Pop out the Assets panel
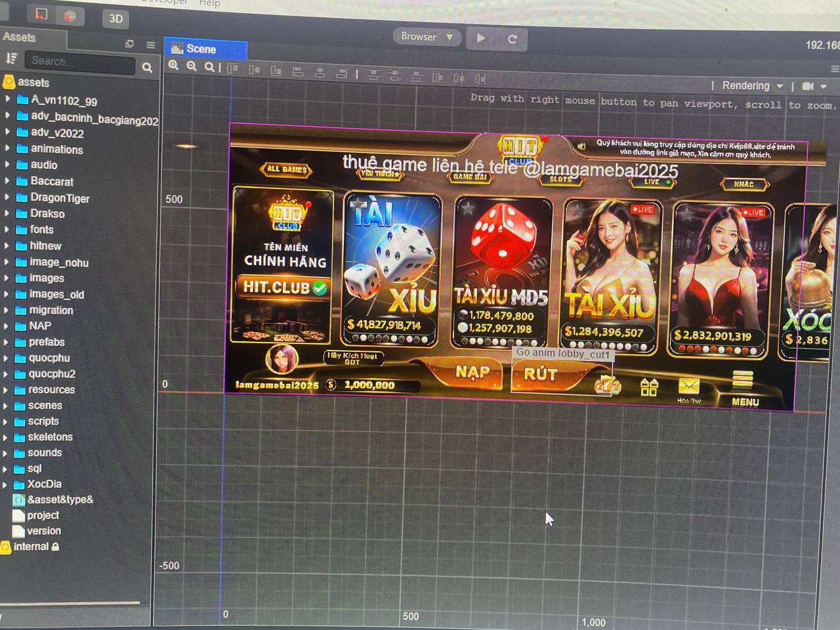Screen dimensions: 840x630 tap(129, 44)
